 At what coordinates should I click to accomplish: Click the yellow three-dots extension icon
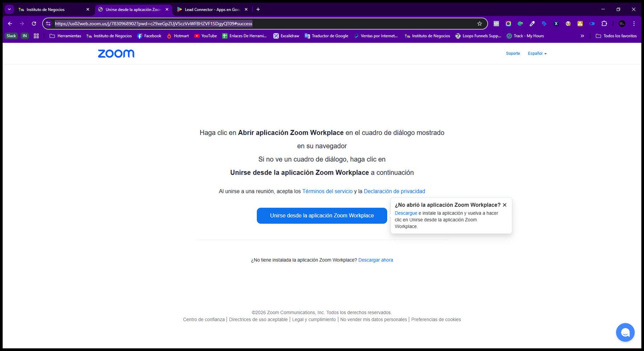tap(580, 24)
